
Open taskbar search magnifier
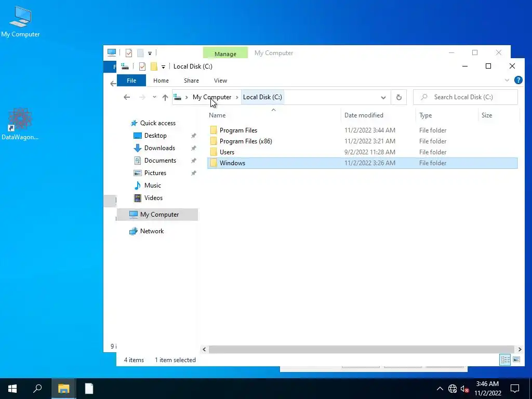(37, 389)
